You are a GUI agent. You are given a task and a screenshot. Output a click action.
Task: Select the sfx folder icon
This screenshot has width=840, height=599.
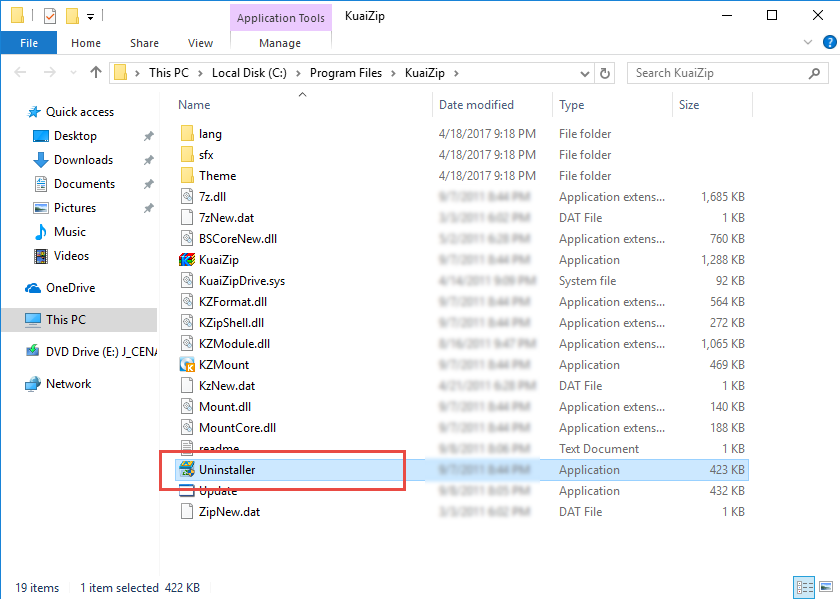(187, 155)
